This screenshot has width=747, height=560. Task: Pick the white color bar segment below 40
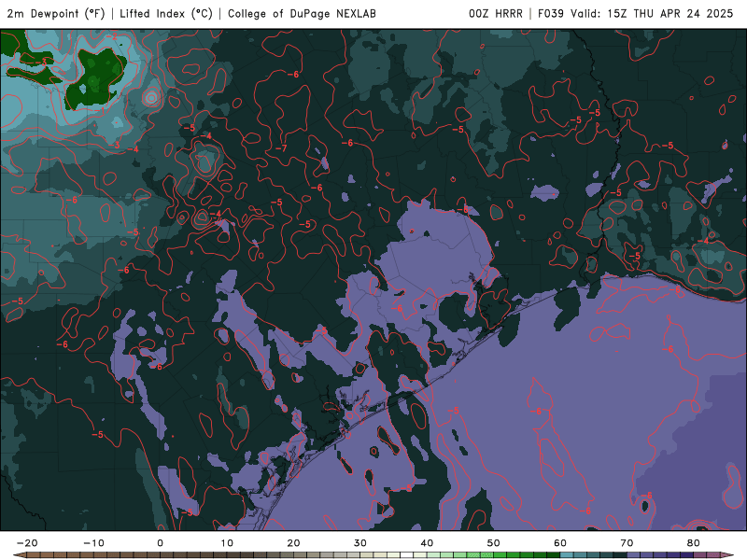(407, 555)
